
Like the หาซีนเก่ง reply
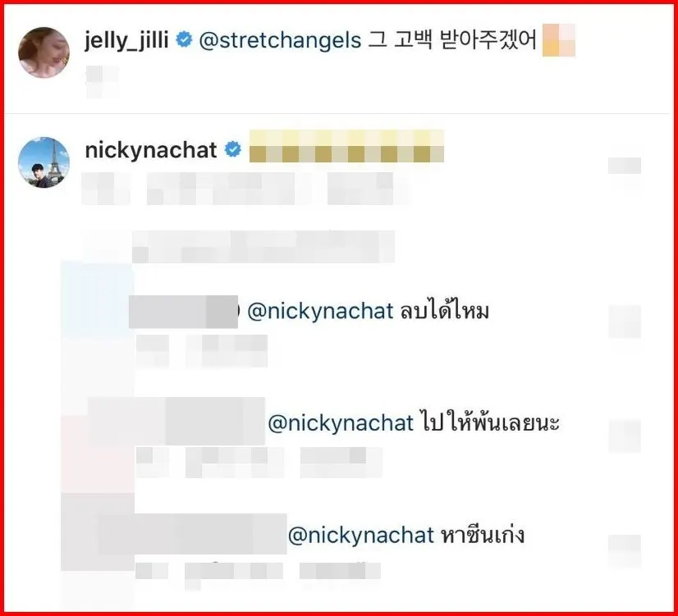point(625,550)
